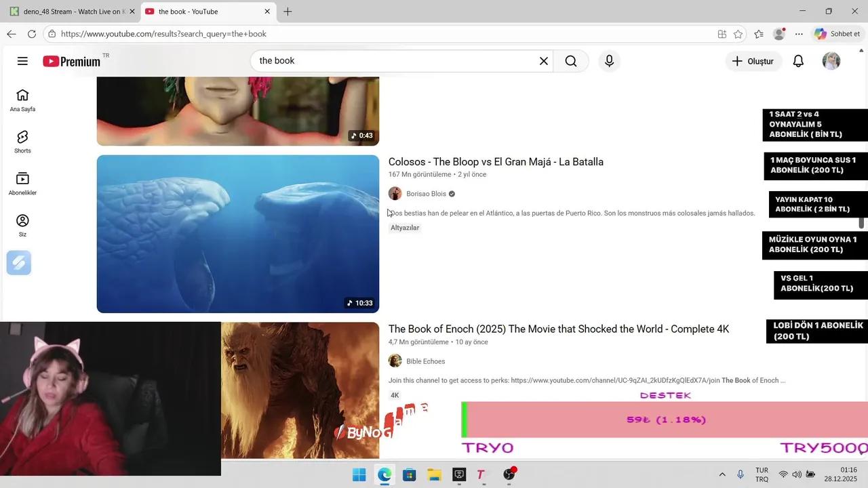Viewport: 868px width, 488px height.
Task: Click 167 Mn görüntüleme text
Action: coord(420,175)
